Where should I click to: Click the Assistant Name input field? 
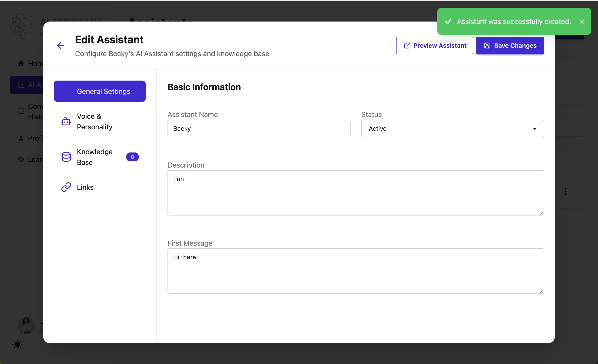coord(259,129)
